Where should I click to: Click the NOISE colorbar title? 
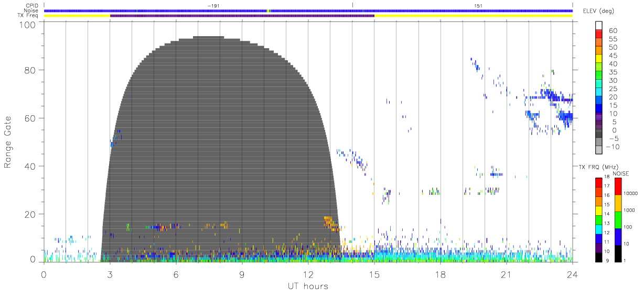point(620,173)
